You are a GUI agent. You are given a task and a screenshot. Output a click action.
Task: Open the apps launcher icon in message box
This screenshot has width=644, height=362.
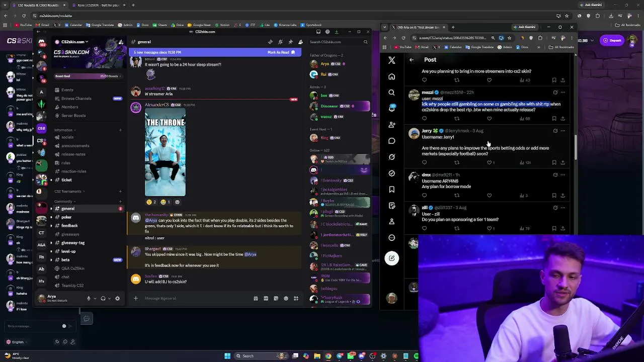296,298
